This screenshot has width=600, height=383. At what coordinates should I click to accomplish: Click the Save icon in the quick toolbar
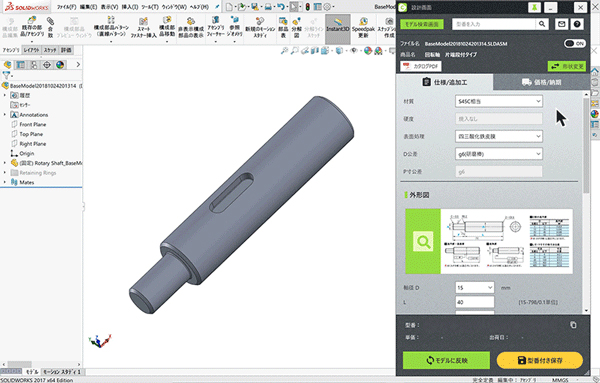(254, 7)
